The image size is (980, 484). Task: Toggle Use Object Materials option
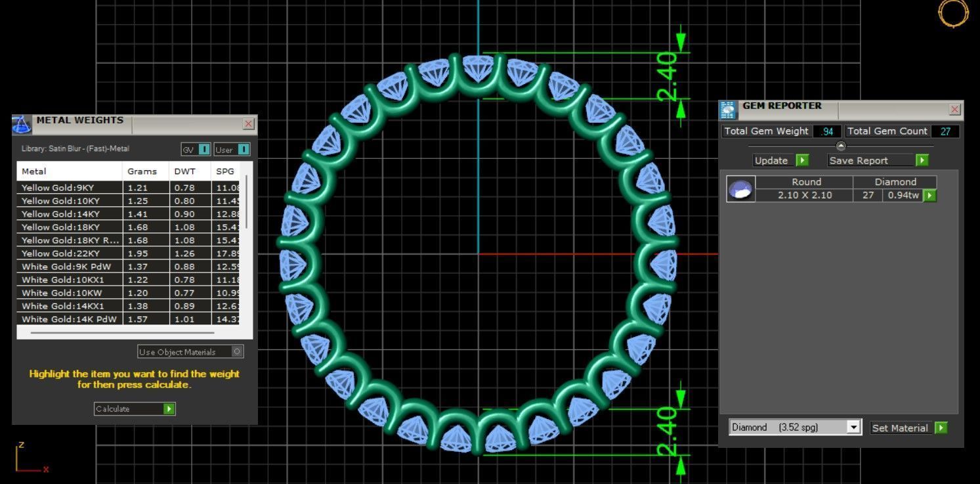click(238, 351)
